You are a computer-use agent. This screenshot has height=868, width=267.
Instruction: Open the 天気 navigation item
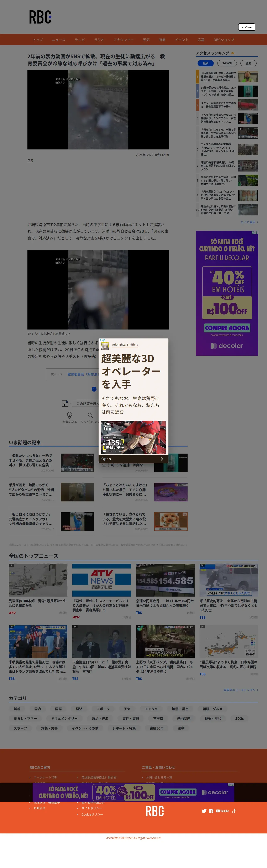click(x=146, y=40)
